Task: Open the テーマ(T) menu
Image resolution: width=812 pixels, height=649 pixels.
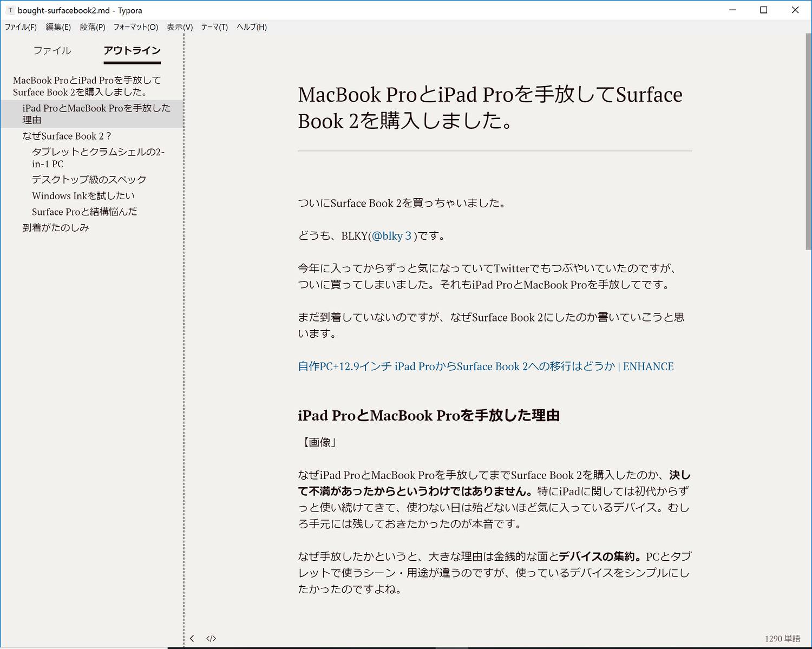Action: point(214,27)
